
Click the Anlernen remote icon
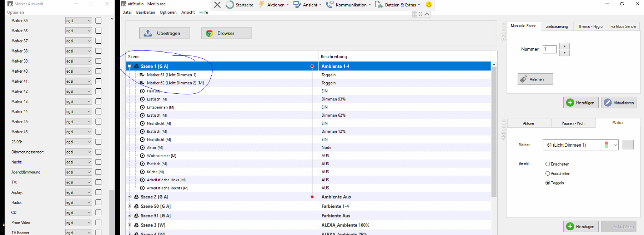[524, 79]
